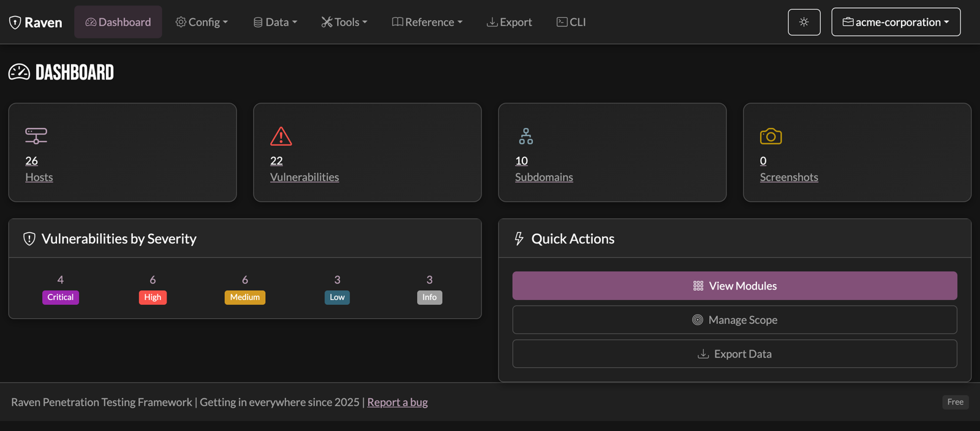Click the red vulnerability warning triangle icon
The width and height of the screenshot is (980, 431).
coord(281,136)
